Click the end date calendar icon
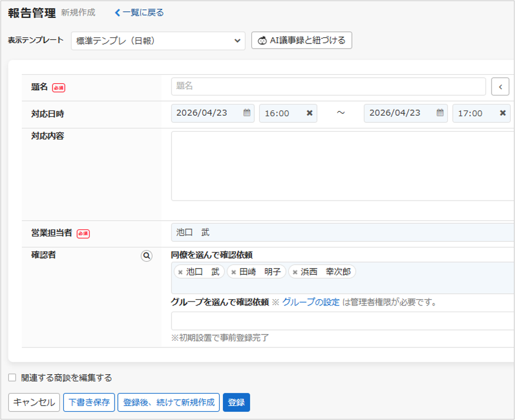 440,113
